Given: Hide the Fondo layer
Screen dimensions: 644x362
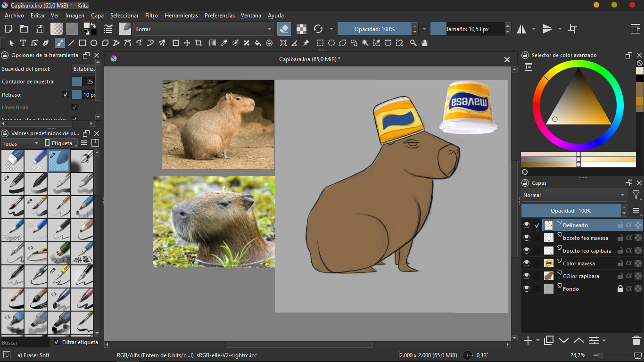Looking at the screenshot, I should tap(527, 289).
